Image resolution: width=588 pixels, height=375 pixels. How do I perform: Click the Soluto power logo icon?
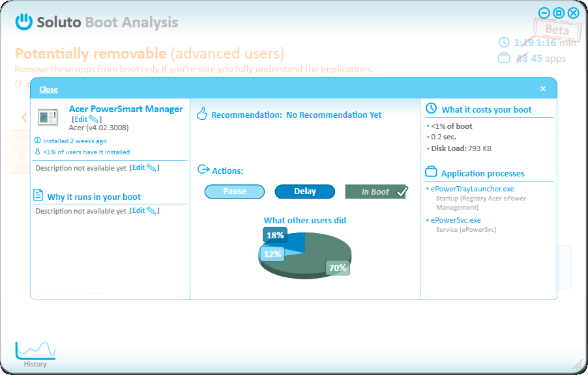24,21
